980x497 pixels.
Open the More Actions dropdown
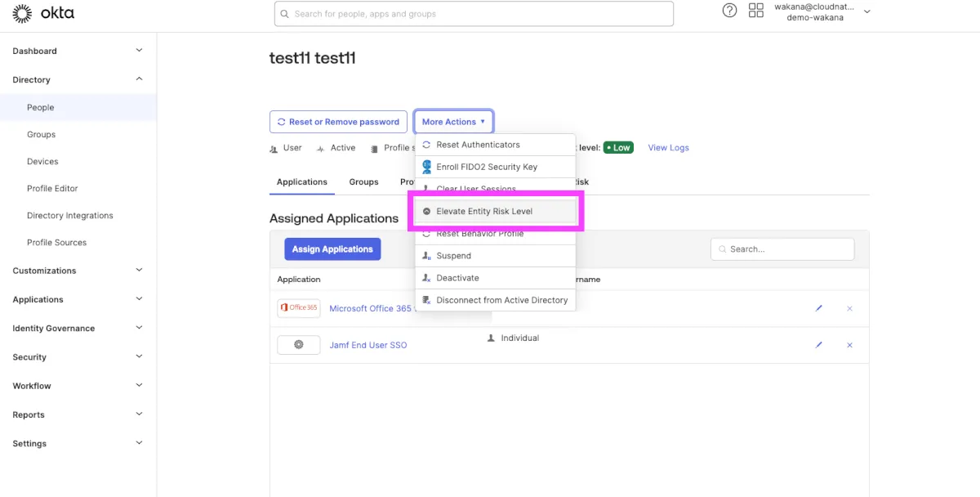tap(453, 122)
